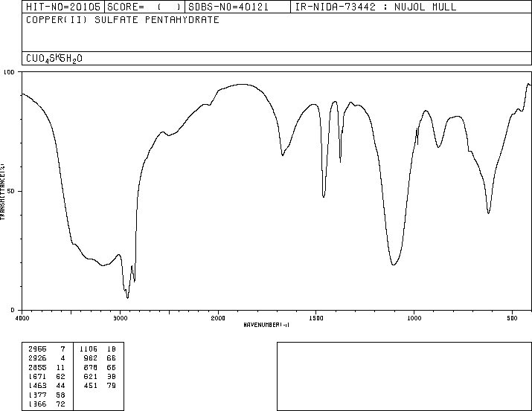Click the 3000 wavenumber axis label
Viewport: 532px width, 411px height.
(120, 318)
